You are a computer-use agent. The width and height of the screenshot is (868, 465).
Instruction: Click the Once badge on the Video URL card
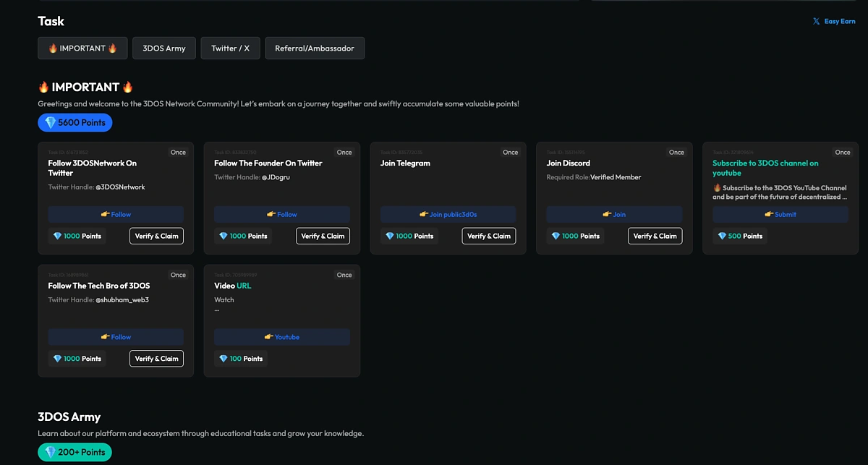pyautogui.click(x=344, y=275)
